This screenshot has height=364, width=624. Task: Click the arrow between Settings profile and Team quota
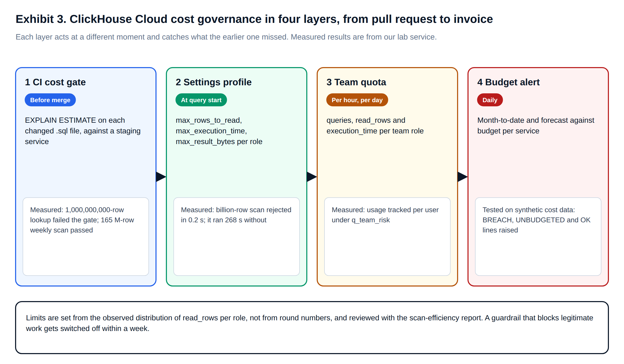[312, 177]
